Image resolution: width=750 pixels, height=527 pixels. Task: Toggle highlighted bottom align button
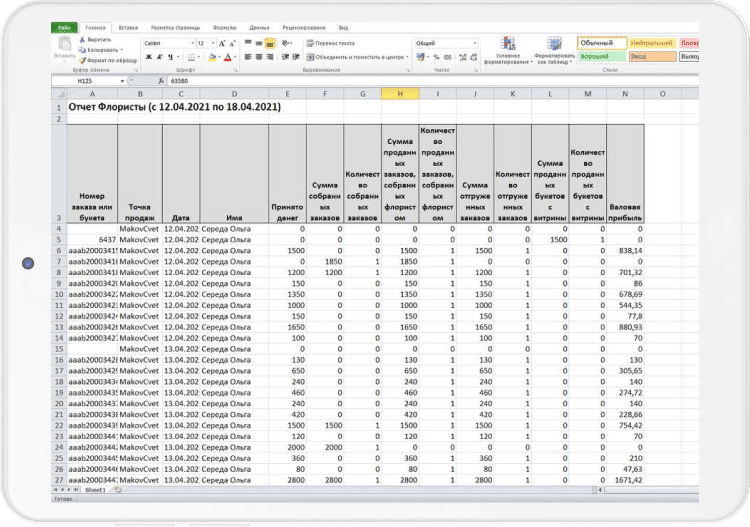tap(270, 44)
